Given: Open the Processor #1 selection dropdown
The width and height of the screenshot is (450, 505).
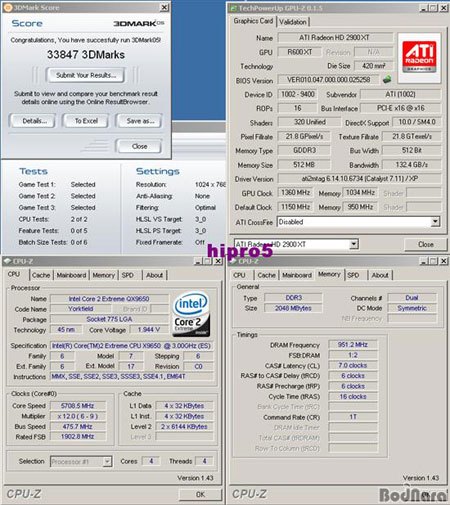Looking at the screenshot, I should [107, 462].
